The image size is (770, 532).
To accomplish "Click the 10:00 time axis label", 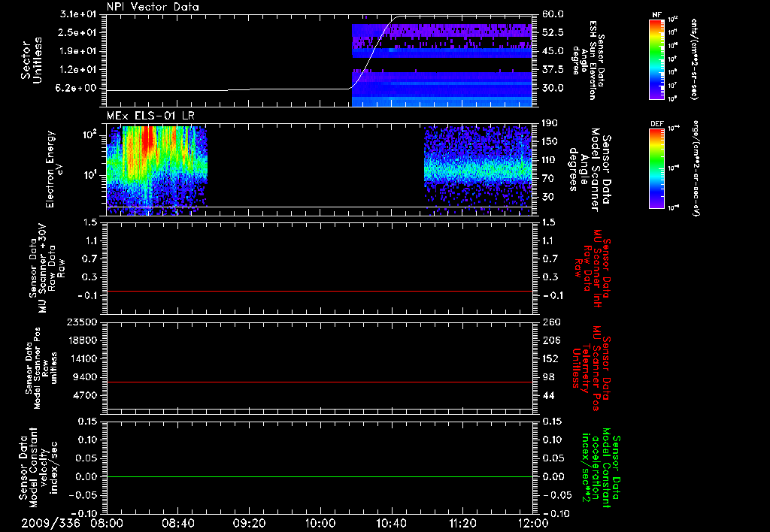I will [x=320, y=523].
